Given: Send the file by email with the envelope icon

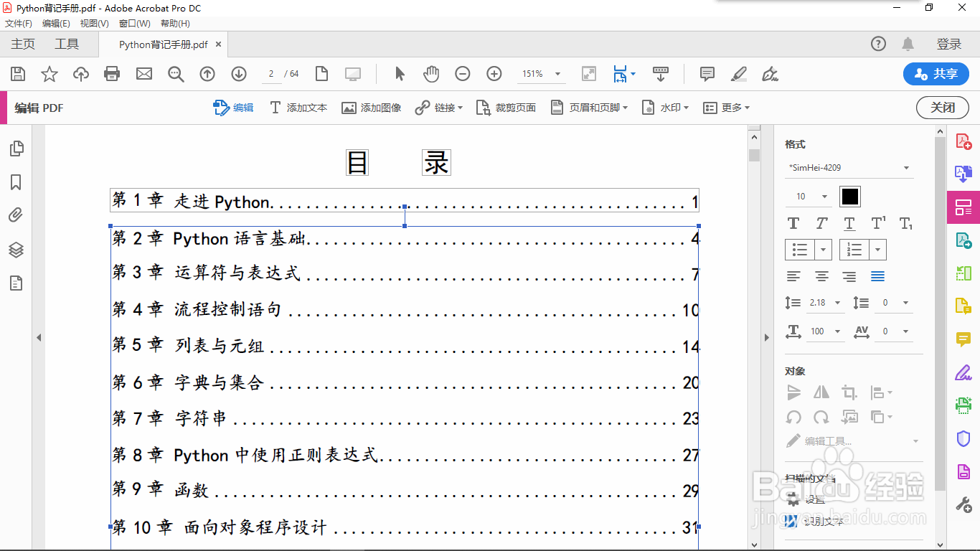Looking at the screenshot, I should pyautogui.click(x=144, y=74).
